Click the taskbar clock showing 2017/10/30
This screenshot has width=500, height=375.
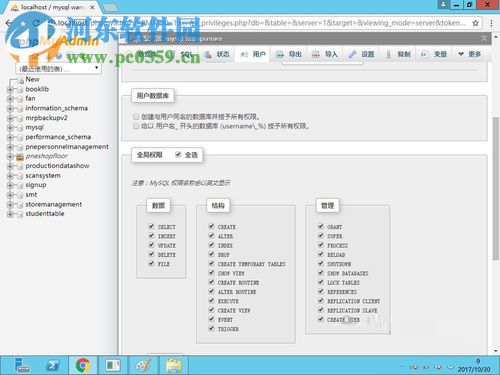pyautogui.click(x=474, y=366)
